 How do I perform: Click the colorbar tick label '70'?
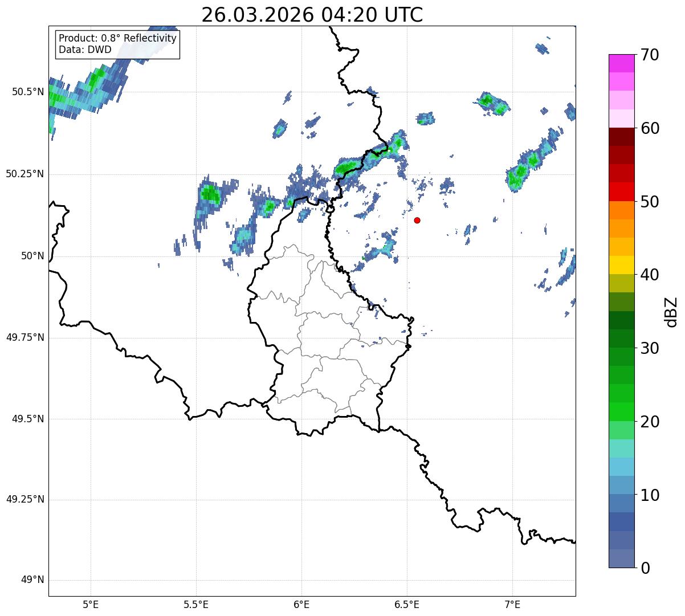coord(649,55)
